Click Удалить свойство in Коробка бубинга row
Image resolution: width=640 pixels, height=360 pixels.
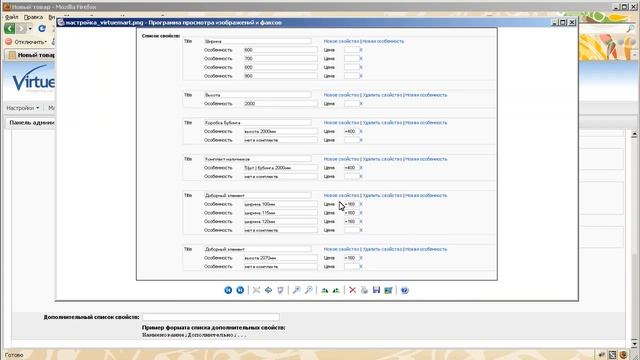coord(382,122)
